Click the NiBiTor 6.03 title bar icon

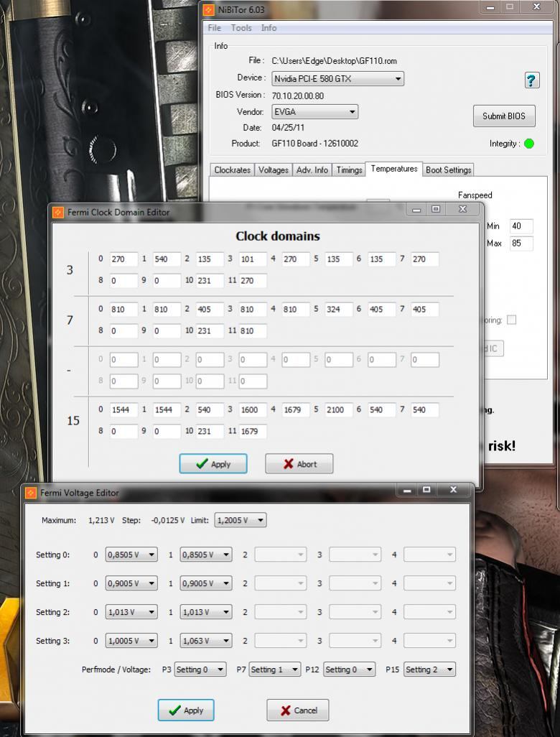point(209,9)
